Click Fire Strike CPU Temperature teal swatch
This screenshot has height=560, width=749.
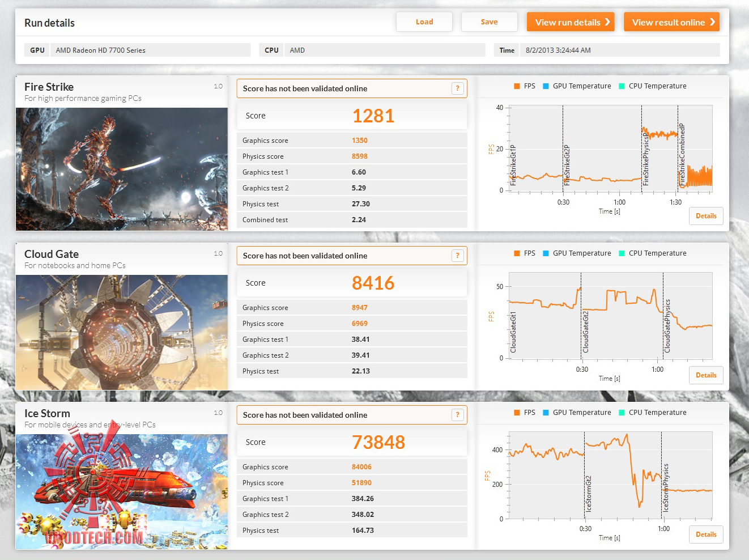coord(622,86)
